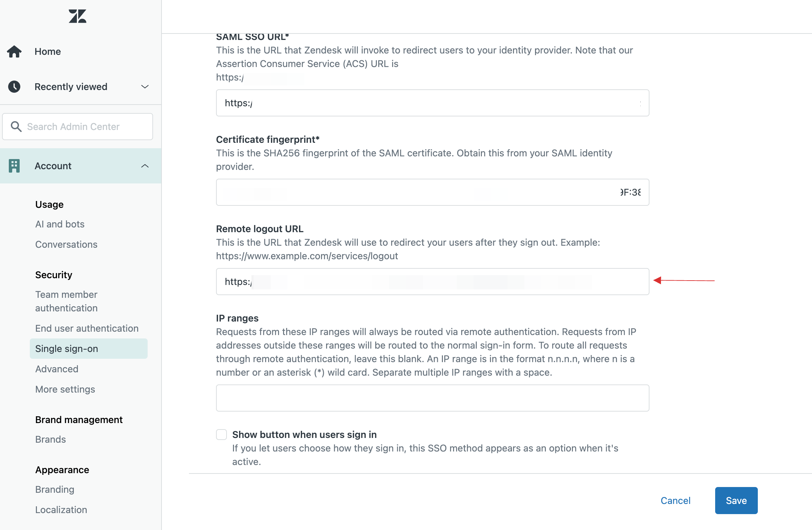The width and height of the screenshot is (812, 530).
Task: Click the Cancel button
Action: click(675, 501)
